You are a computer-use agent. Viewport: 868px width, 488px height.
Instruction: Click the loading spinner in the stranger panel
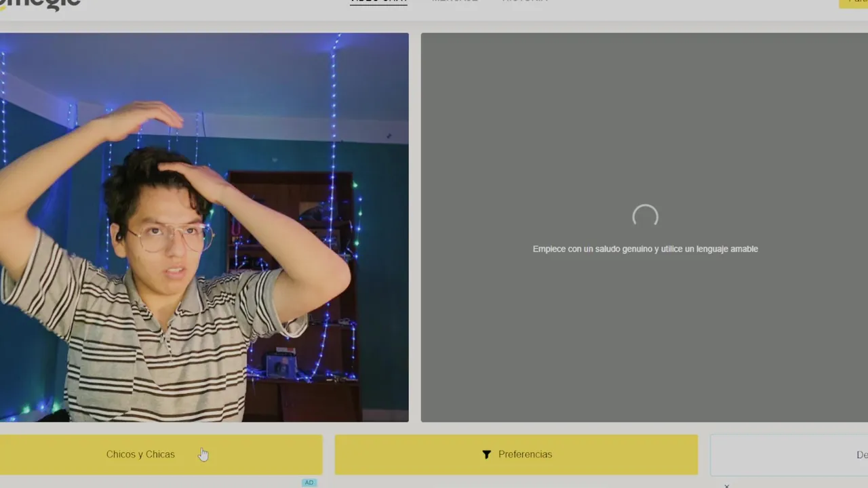645,217
